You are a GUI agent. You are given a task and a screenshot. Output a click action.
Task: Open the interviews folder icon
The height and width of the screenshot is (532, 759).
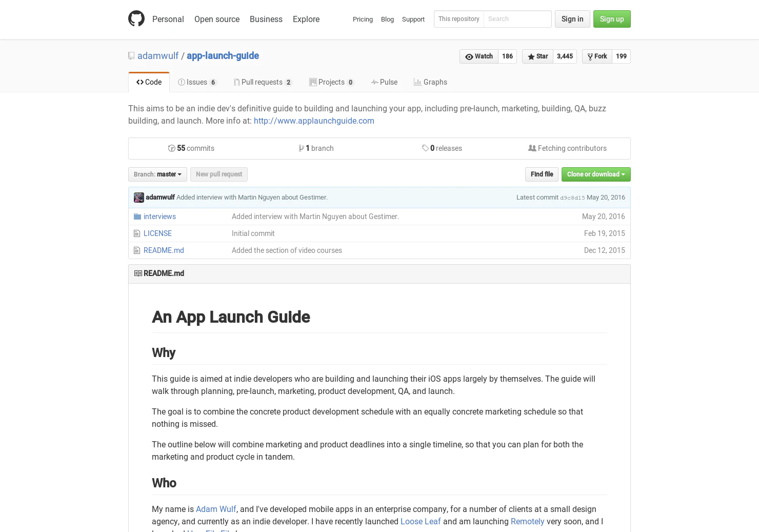coord(137,216)
